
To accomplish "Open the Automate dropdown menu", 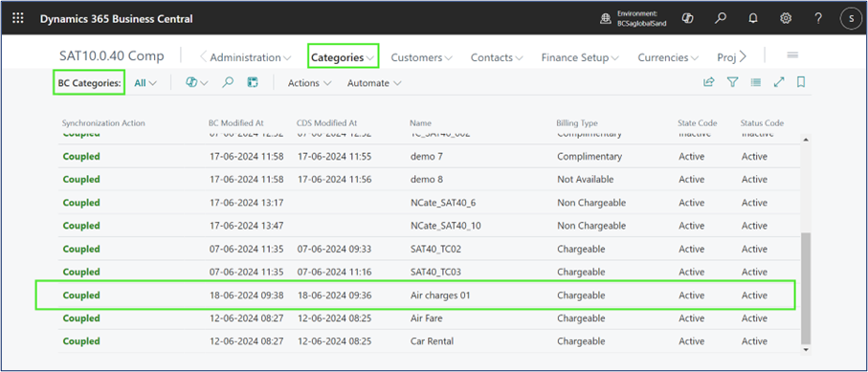I will tap(374, 83).
